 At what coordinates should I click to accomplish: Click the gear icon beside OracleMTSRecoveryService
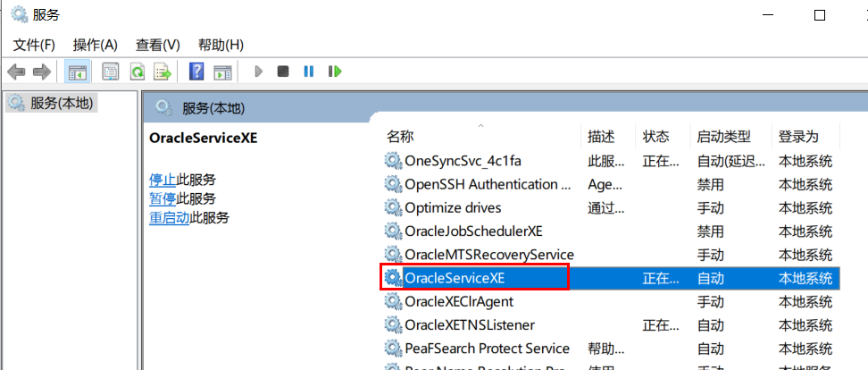click(393, 255)
